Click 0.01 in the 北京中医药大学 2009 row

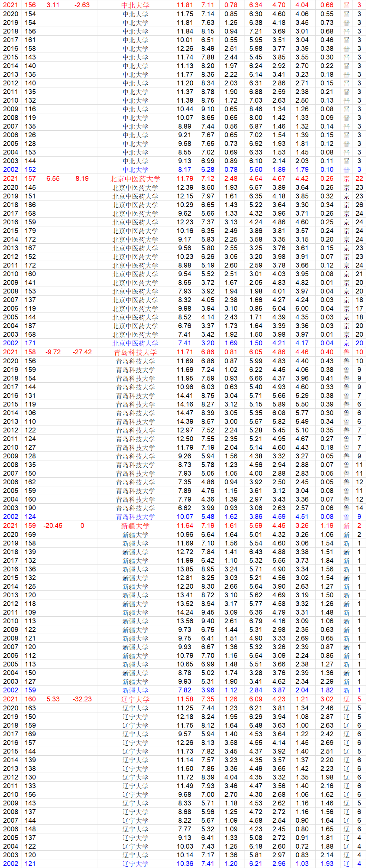[327, 283]
